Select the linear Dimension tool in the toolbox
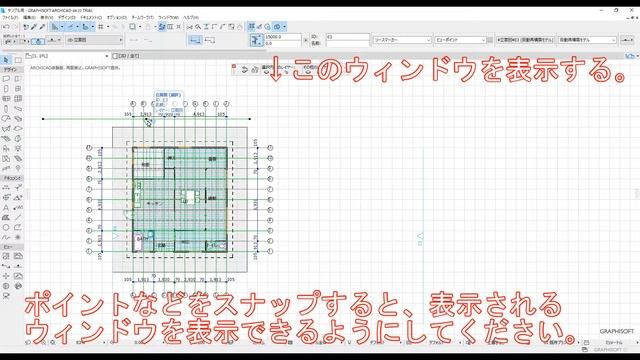The height and width of the screenshot is (360, 640). tap(6, 187)
